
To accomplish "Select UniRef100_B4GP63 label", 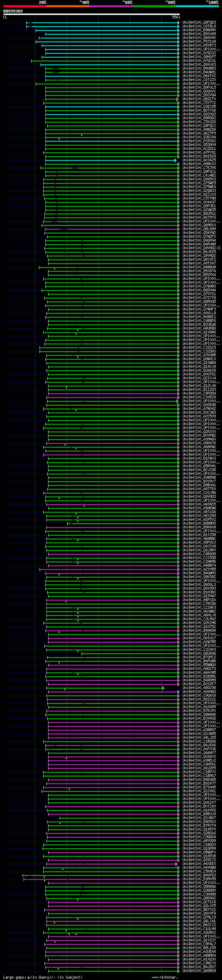I will [199, 875].
